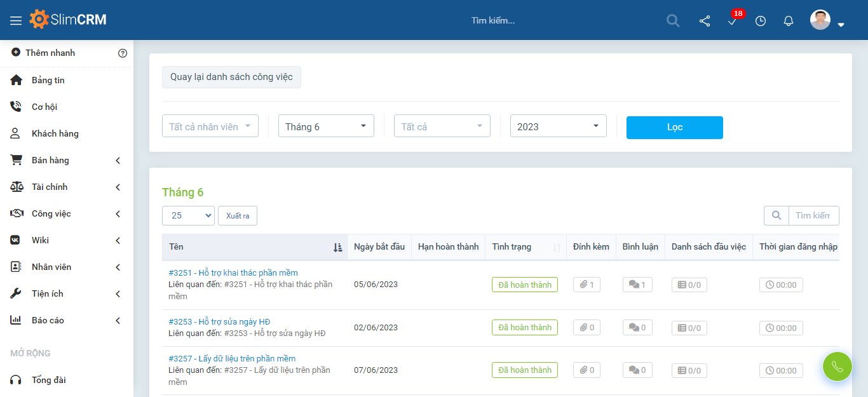The width and height of the screenshot is (868, 397).
Task: Click the help question mark icon
Action: [123, 53]
